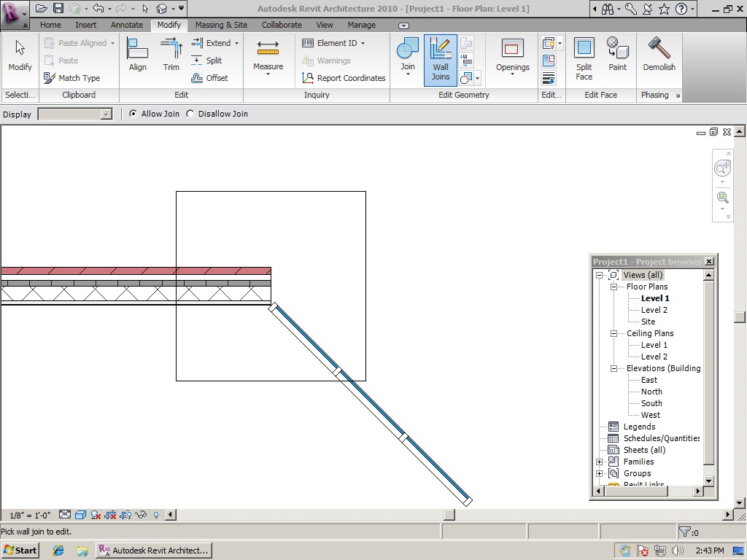Viewport: 747px width, 560px height.
Task: Open the Annotate ribbon tab
Action: [127, 25]
